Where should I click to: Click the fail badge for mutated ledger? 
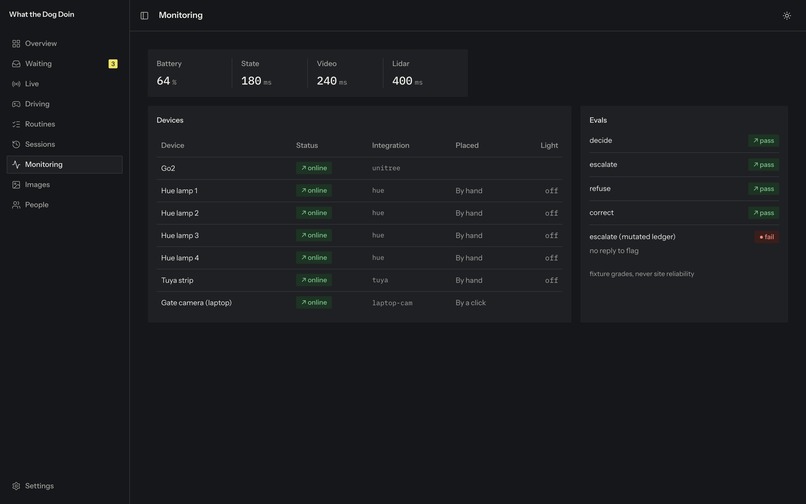tap(766, 237)
